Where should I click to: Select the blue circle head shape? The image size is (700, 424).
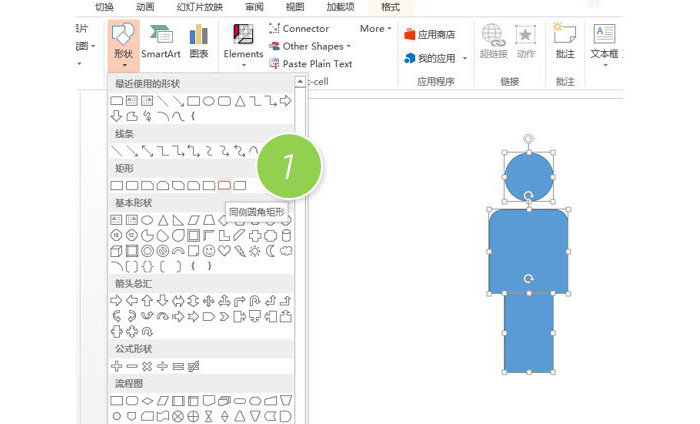click(528, 172)
